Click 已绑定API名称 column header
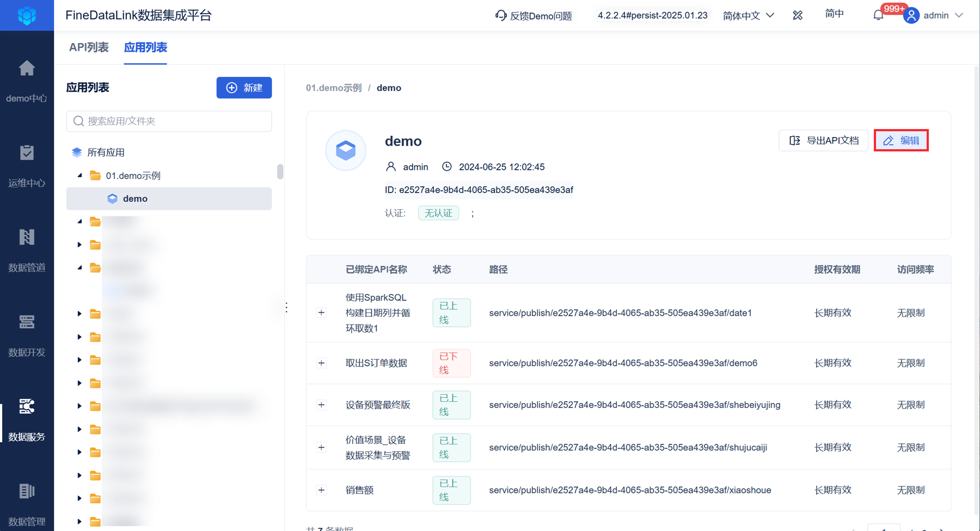 (376, 270)
